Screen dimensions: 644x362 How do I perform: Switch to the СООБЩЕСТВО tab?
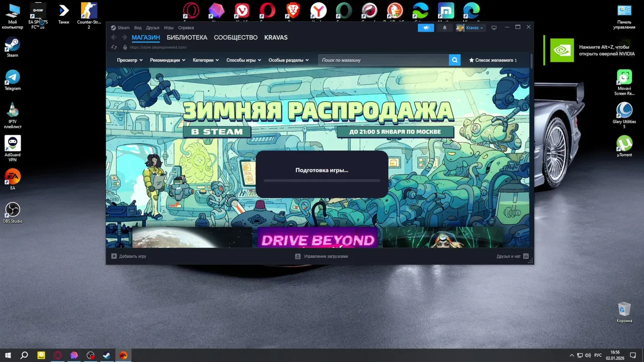[235, 38]
